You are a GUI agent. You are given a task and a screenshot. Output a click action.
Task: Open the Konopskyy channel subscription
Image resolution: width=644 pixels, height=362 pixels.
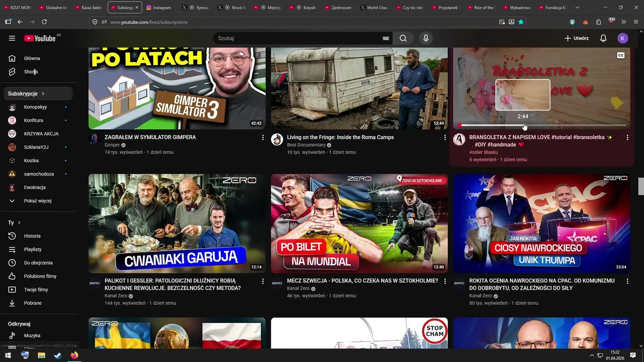[x=39, y=107]
